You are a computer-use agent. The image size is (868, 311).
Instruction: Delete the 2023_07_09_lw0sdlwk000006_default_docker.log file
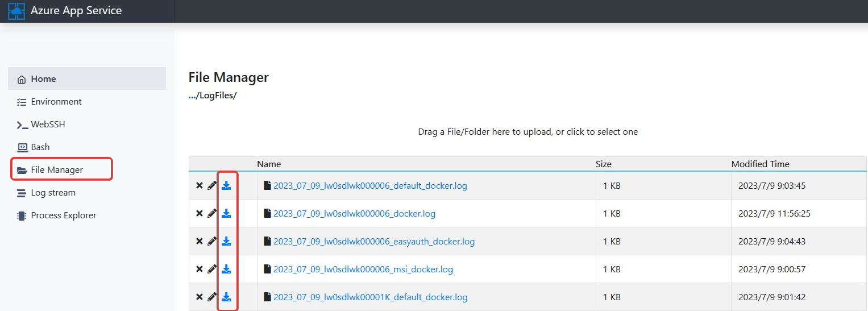click(x=200, y=186)
